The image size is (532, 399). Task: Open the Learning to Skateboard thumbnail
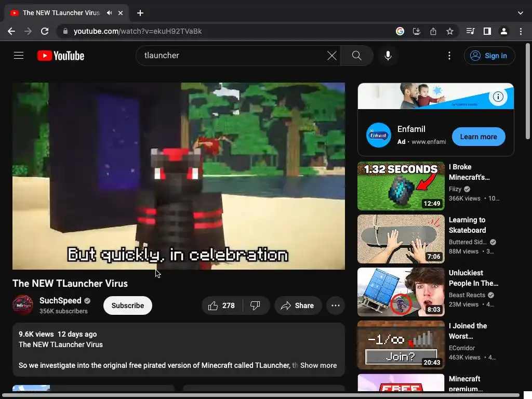401,239
